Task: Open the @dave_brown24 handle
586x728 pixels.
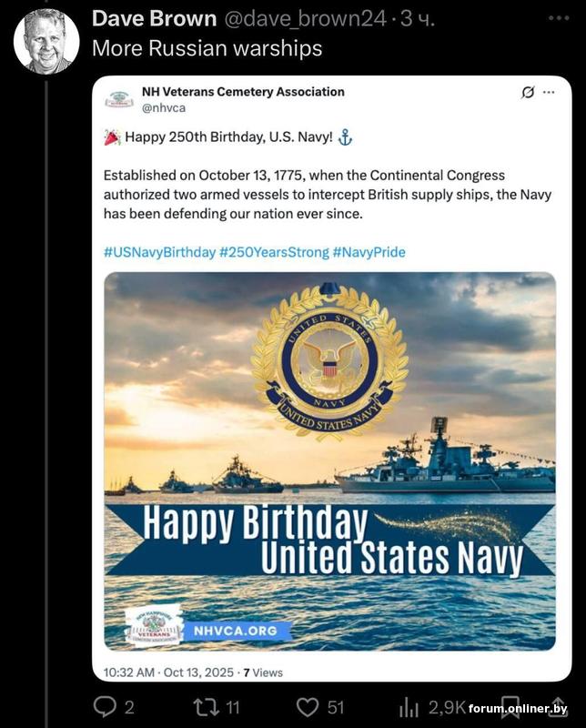Action: (x=305, y=18)
